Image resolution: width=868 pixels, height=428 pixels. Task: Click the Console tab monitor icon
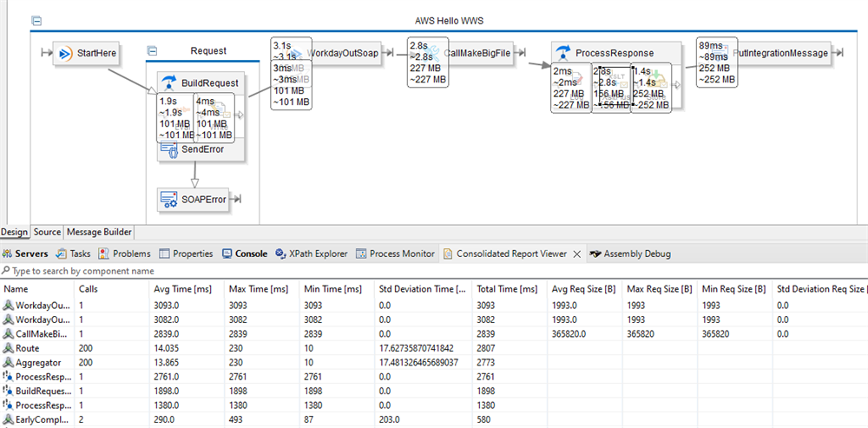[x=227, y=254]
